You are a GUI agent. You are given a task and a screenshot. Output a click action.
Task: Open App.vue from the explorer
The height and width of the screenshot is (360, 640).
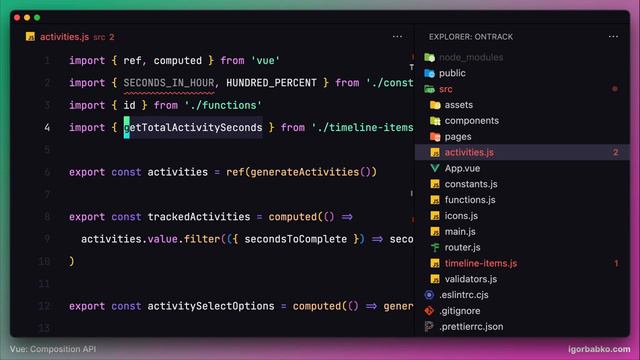462,168
